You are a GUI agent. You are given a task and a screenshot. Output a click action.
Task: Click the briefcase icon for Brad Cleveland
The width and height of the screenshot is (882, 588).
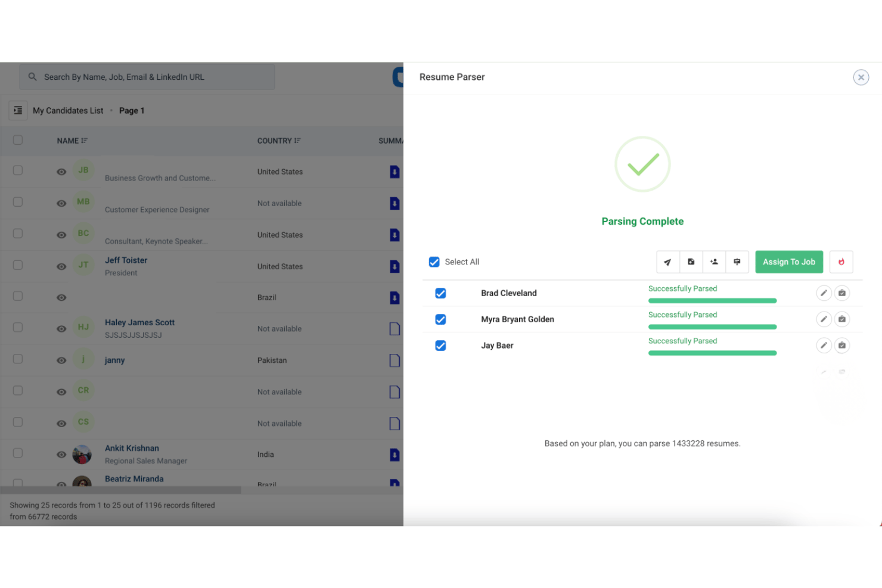[x=842, y=293]
